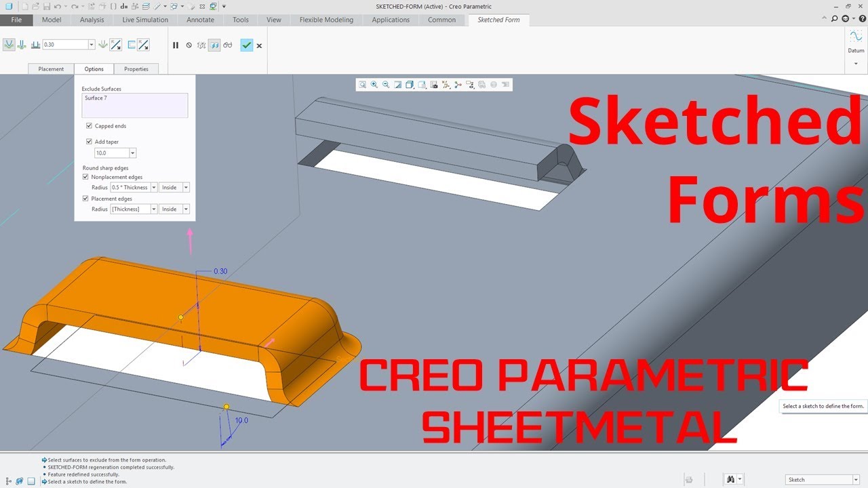Open the Placement edges Inside dropdown

(x=186, y=209)
